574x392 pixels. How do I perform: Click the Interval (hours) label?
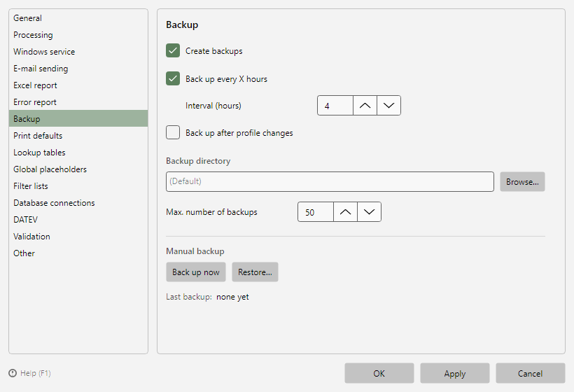click(213, 106)
